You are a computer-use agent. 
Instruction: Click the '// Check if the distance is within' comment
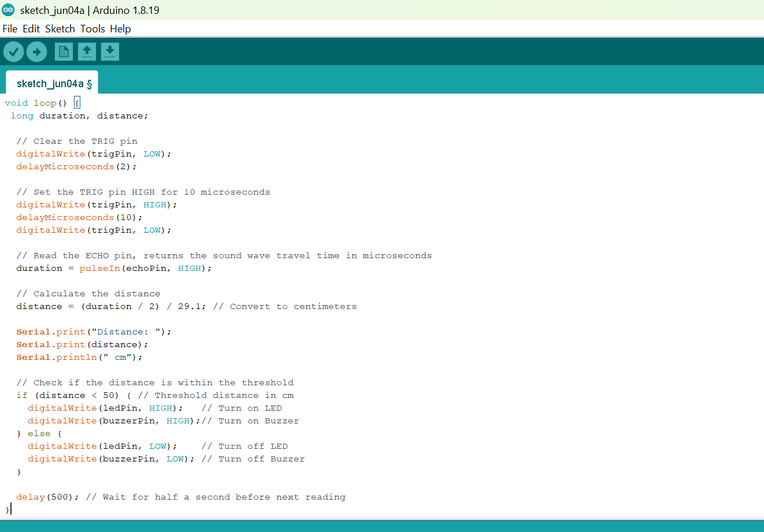point(155,383)
